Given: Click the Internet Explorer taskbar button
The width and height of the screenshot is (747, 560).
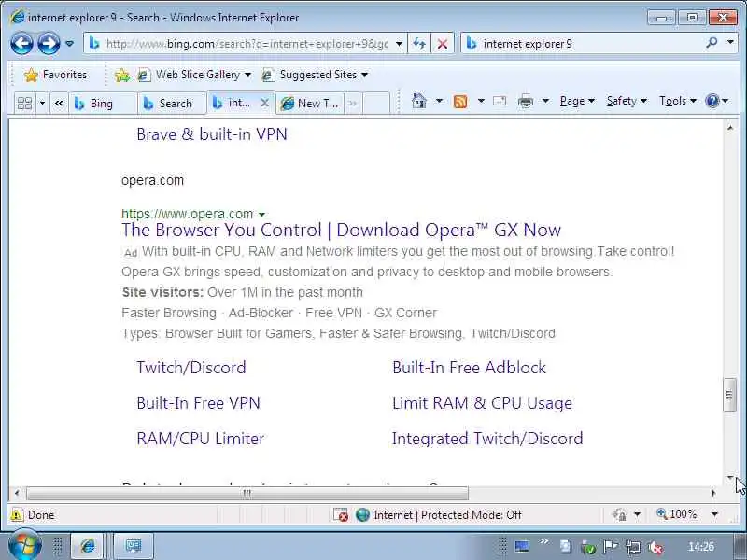Looking at the screenshot, I should tap(87, 546).
